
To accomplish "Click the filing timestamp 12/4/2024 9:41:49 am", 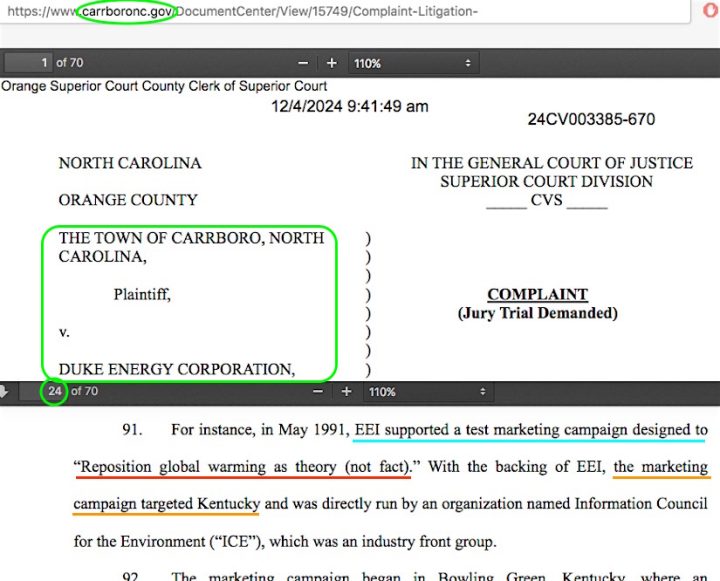I will pyautogui.click(x=350, y=106).
